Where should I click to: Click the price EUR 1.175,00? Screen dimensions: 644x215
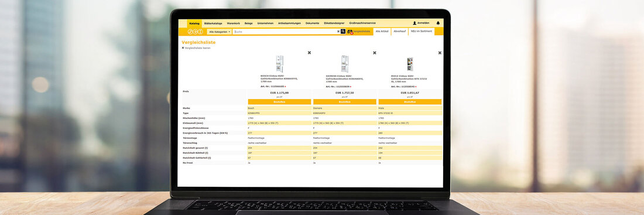279,93
